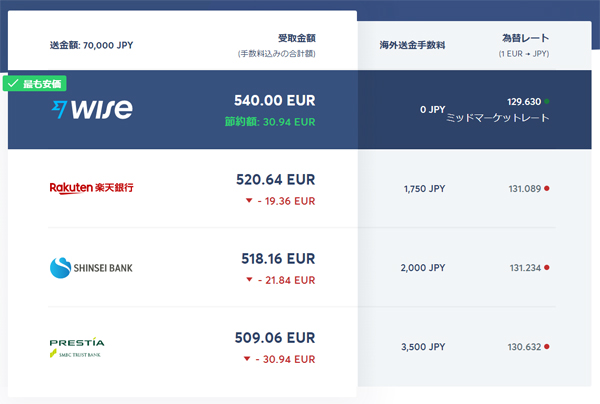Click the red arrow by -19.36 EUR
The image size is (600, 404).
248,201
